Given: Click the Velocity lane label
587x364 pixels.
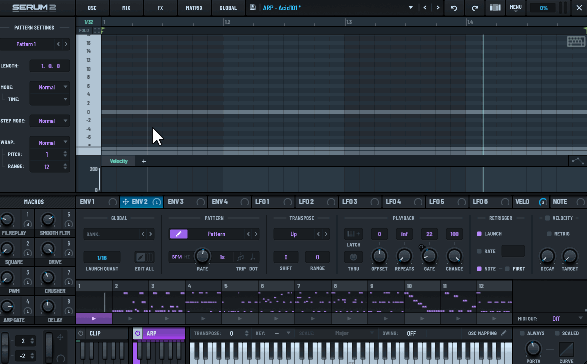Looking at the screenshot, I should [119, 161].
